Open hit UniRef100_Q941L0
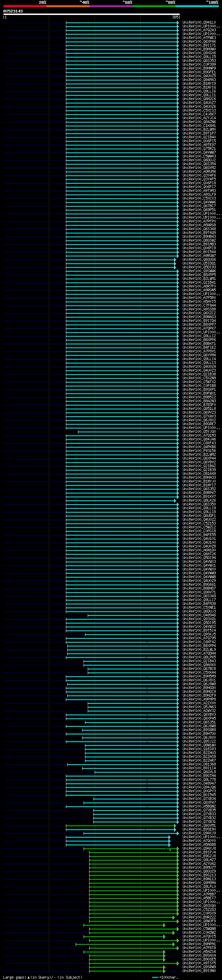The image size is (222, 980). 199,23
